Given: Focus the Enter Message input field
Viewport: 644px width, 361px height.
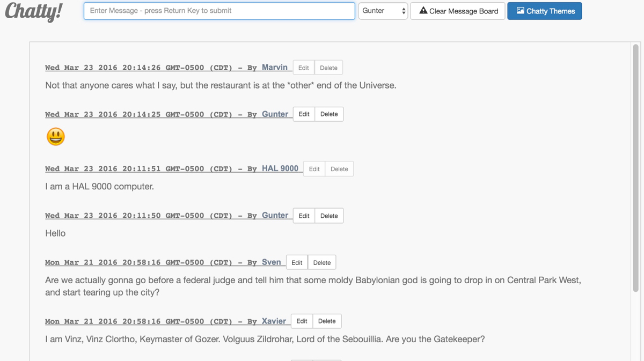Looking at the screenshot, I should 219,11.
